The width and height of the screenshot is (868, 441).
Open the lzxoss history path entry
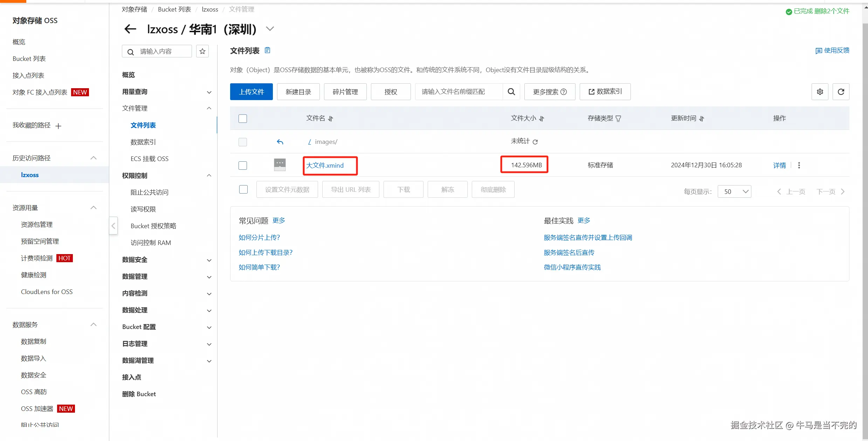coord(30,175)
